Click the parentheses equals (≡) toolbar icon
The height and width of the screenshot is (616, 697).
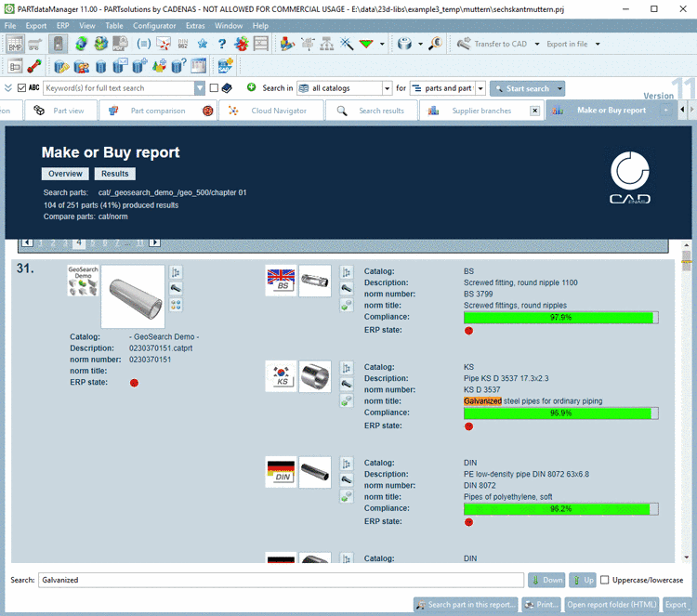143,44
